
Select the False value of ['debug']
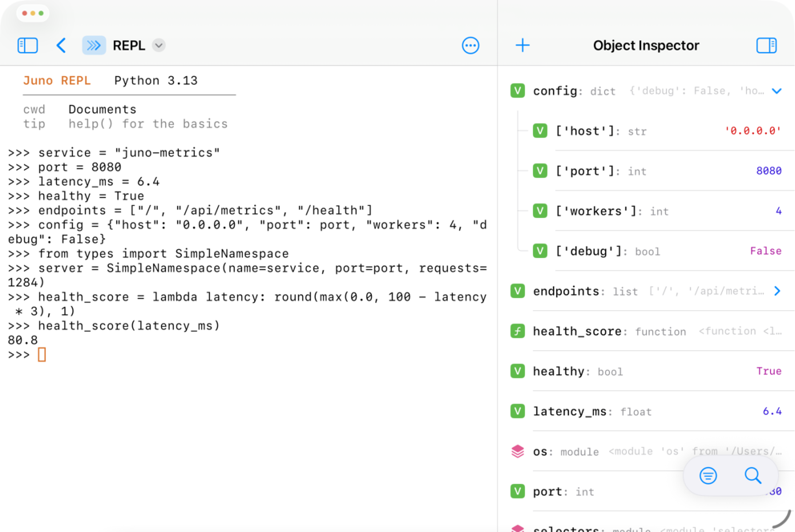tap(765, 252)
